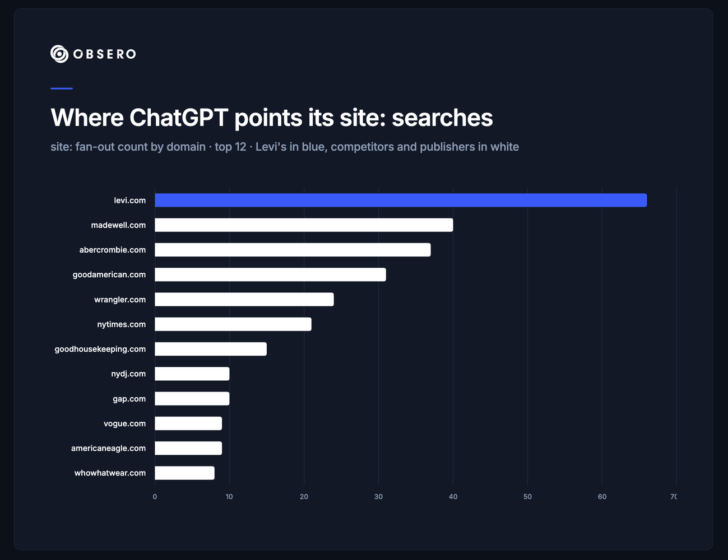Select the nytimes.com bar
This screenshot has width=728, height=560.
tap(233, 324)
